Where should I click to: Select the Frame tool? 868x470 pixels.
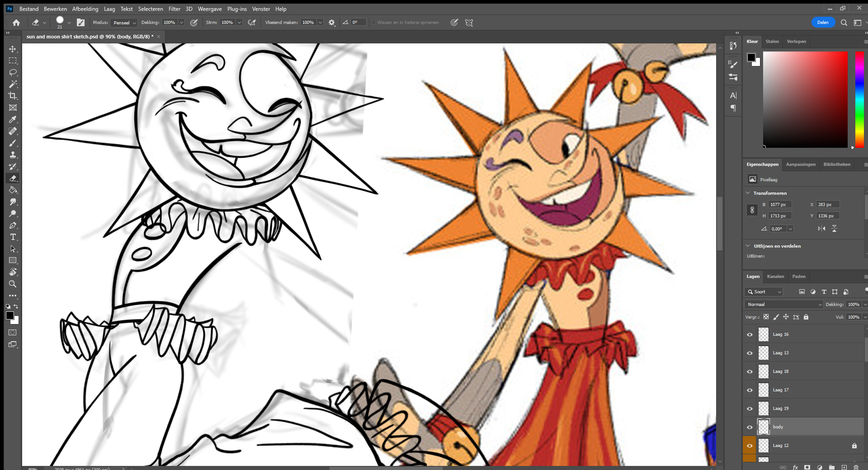[x=13, y=108]
